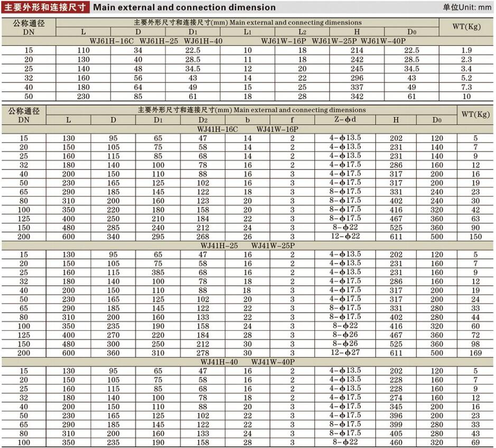Click the weight value 1.9
496x448 pixels.
coord(466,50)
